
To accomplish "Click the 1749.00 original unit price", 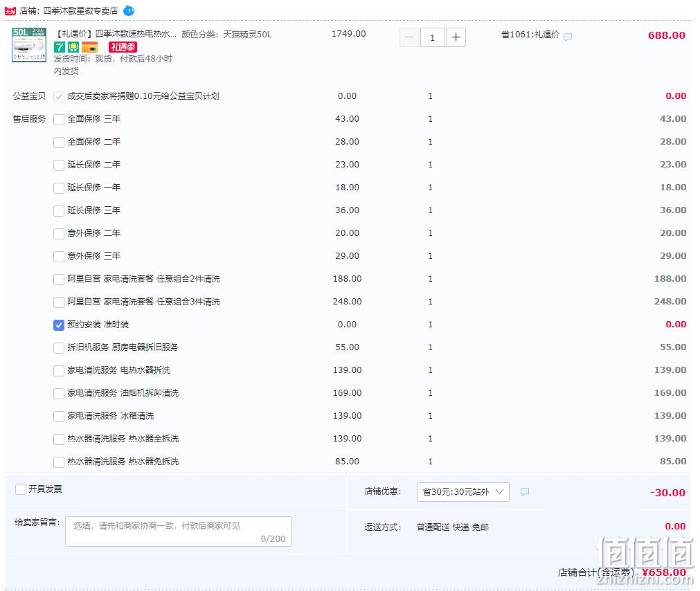I will coord(349,34).
